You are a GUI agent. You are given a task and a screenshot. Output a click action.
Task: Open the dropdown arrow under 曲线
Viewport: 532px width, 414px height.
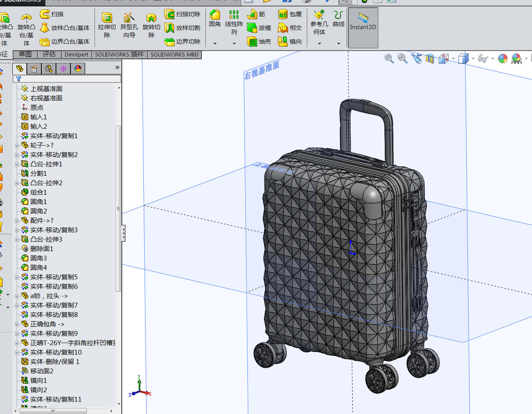(339, 43)
